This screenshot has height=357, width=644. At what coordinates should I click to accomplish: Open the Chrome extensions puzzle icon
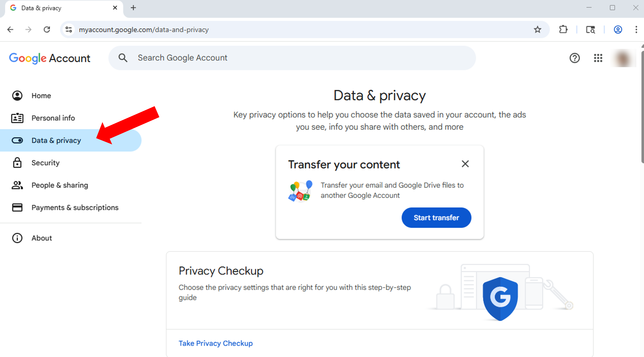pos(563,29)
